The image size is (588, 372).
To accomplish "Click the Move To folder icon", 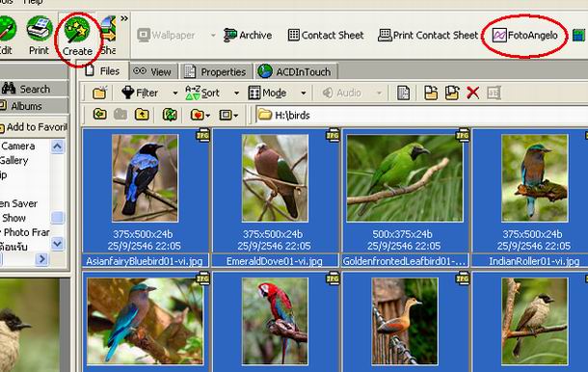I will (452, 93).
